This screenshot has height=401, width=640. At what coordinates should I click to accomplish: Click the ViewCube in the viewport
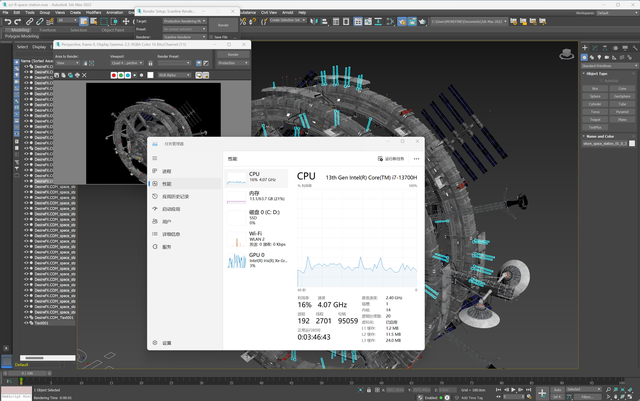coord(567,54)
